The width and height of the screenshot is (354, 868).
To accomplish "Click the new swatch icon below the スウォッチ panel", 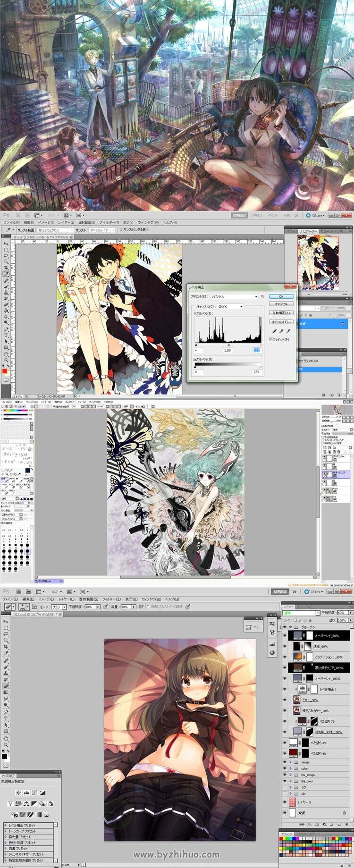I will tap(341, 865).
